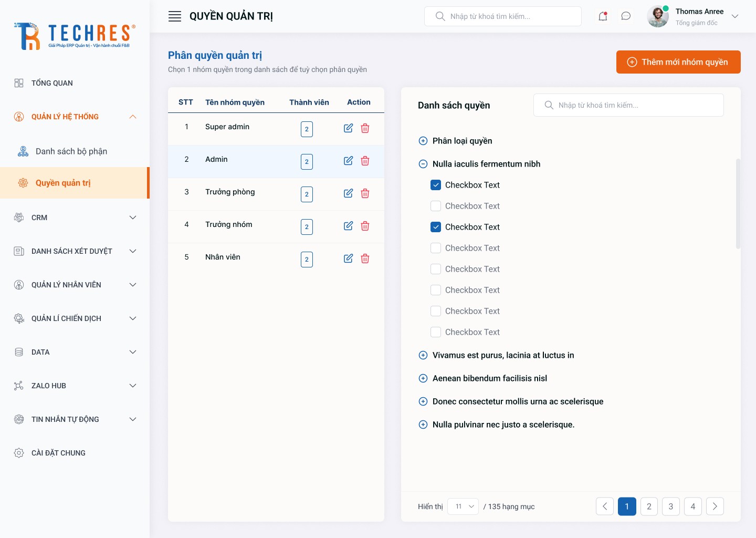Expand Donec consectetur mollis urna section
The width and height of the screenshot is (756, 538).
(423, 401)
